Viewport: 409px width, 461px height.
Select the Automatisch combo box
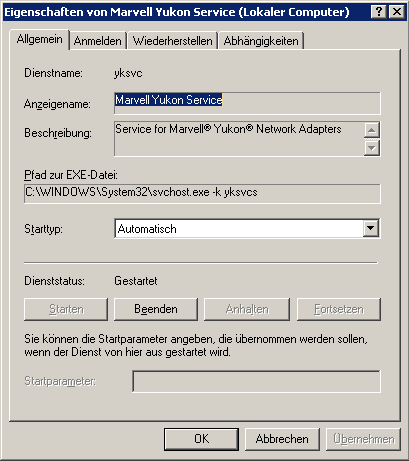pos(247,228)
